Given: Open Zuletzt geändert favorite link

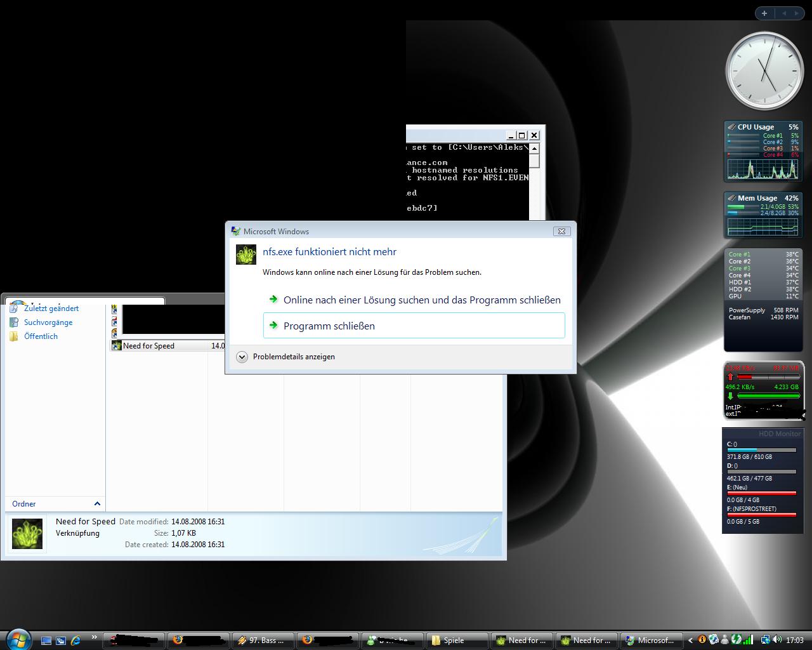Looking at the screenshot, I should pyautogui.click(x=51, y=308).
